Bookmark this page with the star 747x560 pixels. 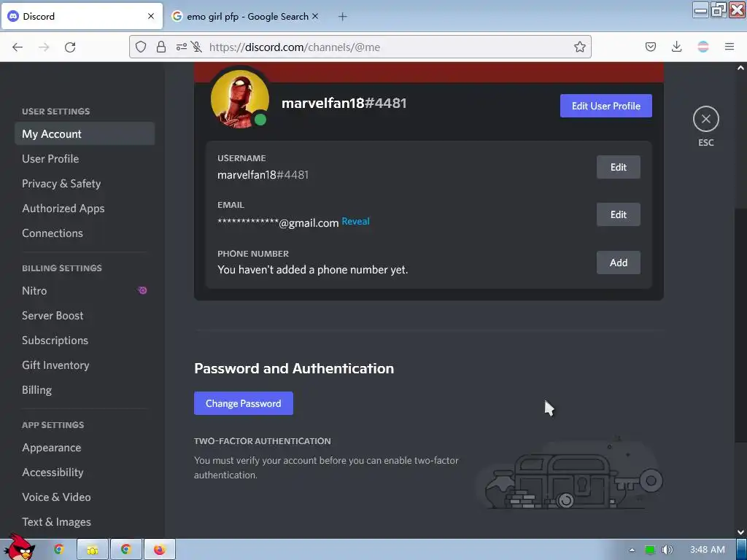tap(580, 47)
